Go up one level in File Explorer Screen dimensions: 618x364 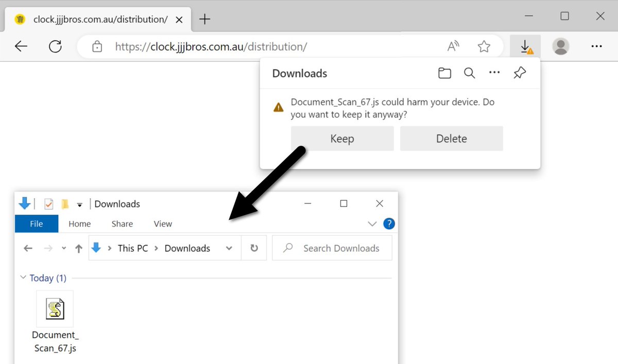pyautogui.click(x=78, y=248)
